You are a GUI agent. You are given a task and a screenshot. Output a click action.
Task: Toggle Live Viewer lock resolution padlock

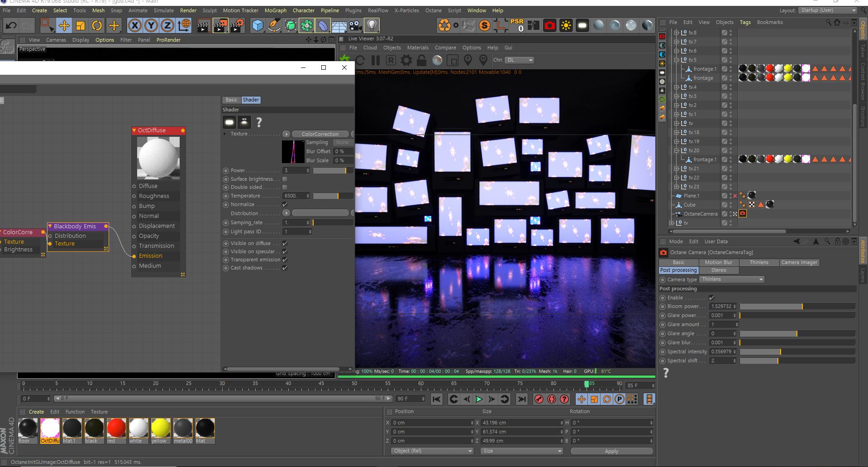pyautogui.click(x=421, y=60)
